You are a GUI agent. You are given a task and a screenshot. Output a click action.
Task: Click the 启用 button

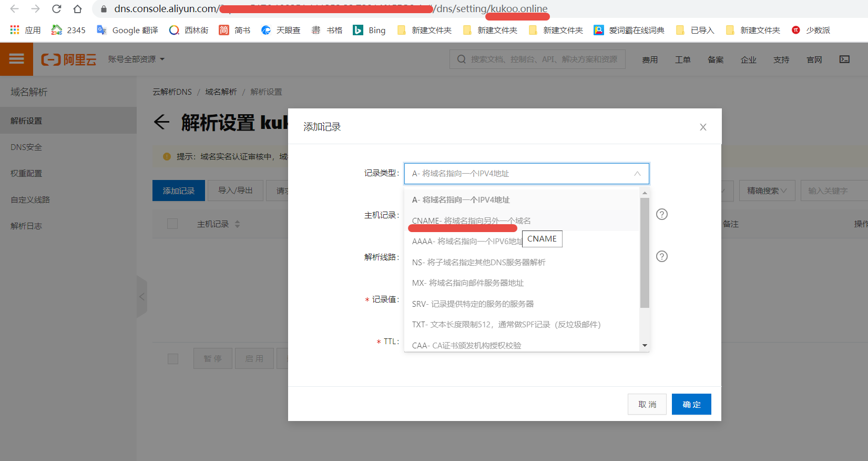(x=254, y=358)
